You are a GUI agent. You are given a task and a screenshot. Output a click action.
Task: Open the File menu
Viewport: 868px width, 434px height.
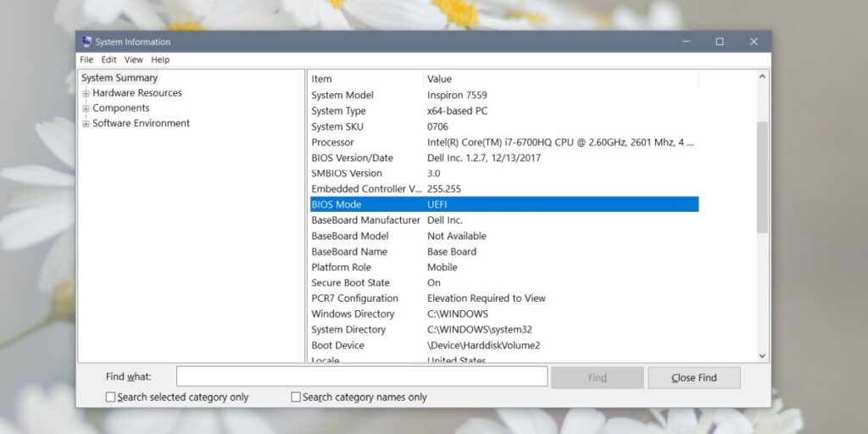(86, 60)
